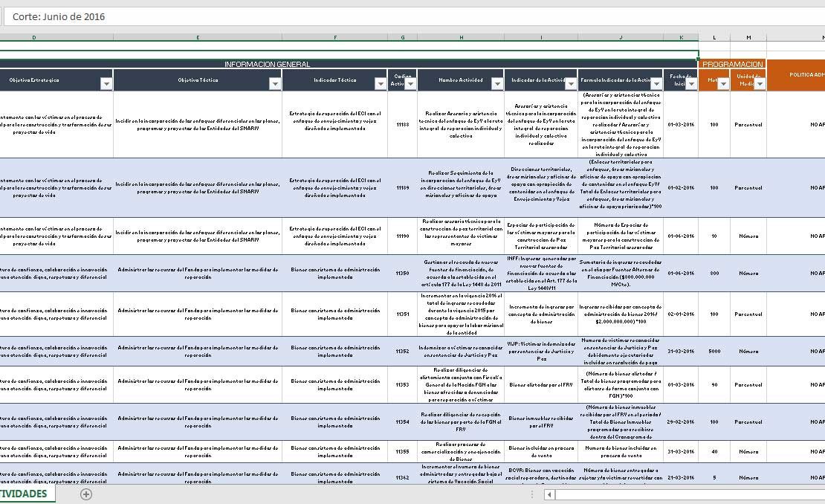
Task: Open the Codigo Actividad filter dropdown
Action: coord(410,84)
